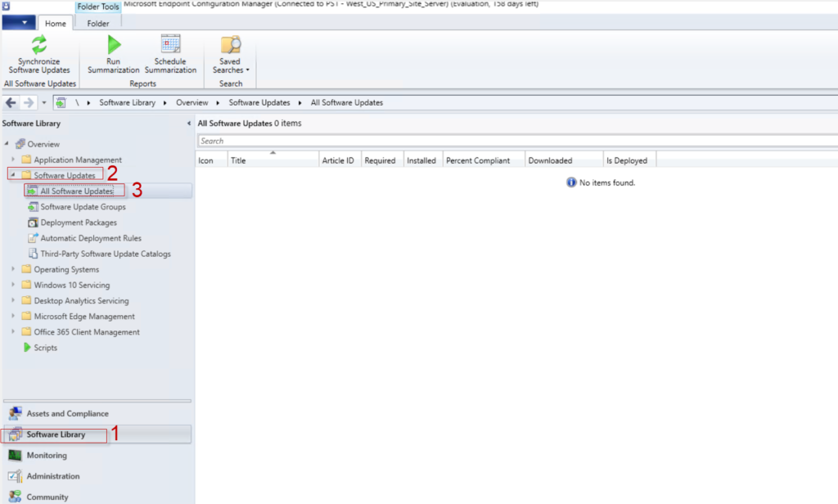Click the Deployment Packages icon
The width and height of the screenshot is (838, 504).
[33, 223]
